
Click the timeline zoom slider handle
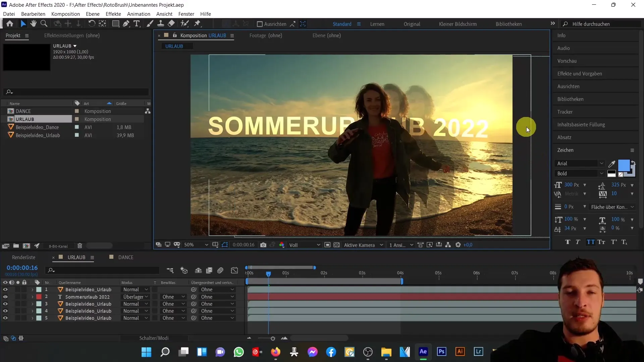tap(273, 339)
